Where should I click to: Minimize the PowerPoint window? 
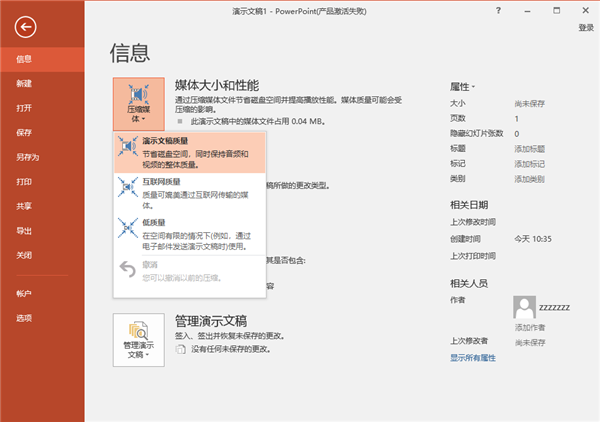(x=527, y=11)
